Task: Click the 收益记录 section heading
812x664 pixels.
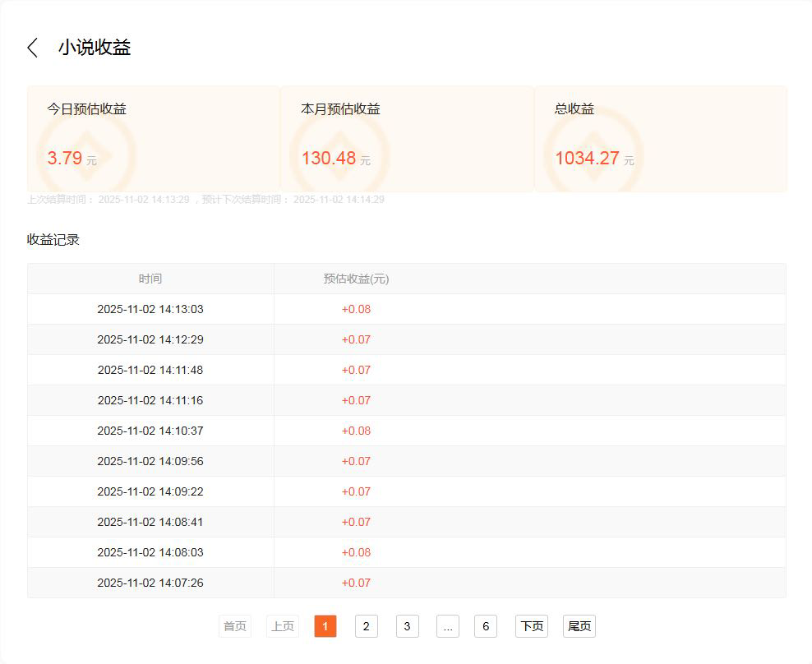Action: (x=53, y=240)
